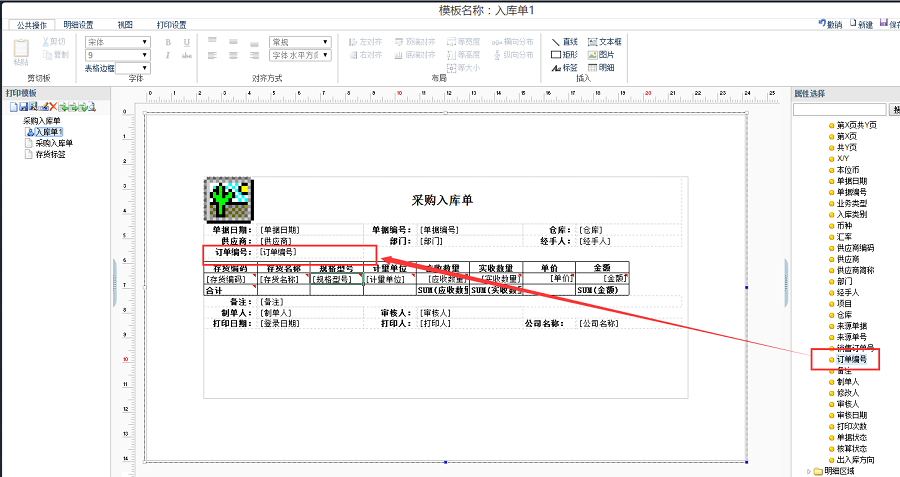Select attribute 供应商编码

tap(855, 248)
